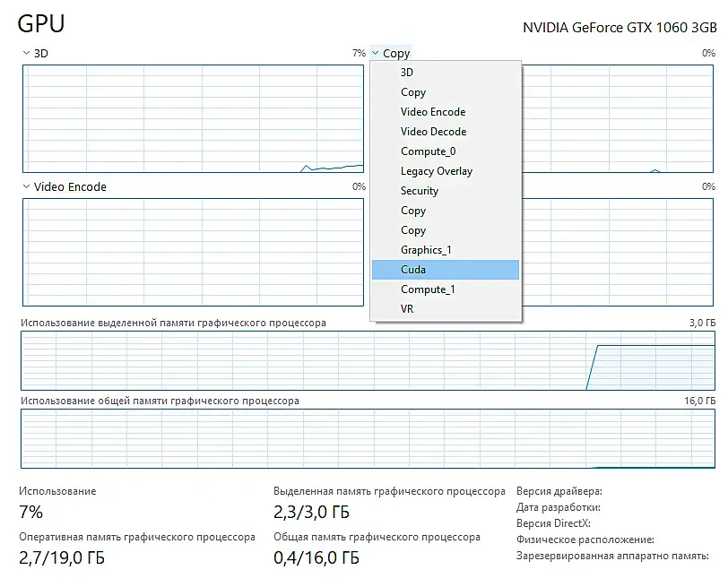
Task: Pick Video Decode in the engine list
Action: [x=433, y=132]
